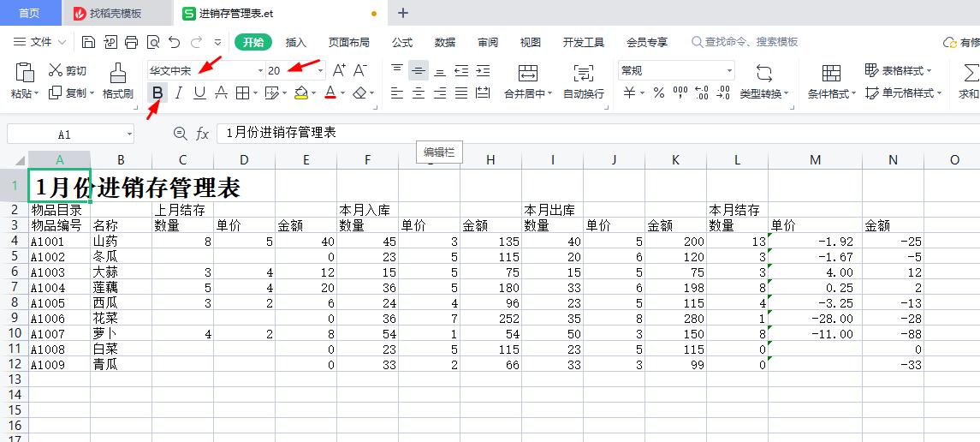
Task: Center text horizontally
Action: point(419,93)
